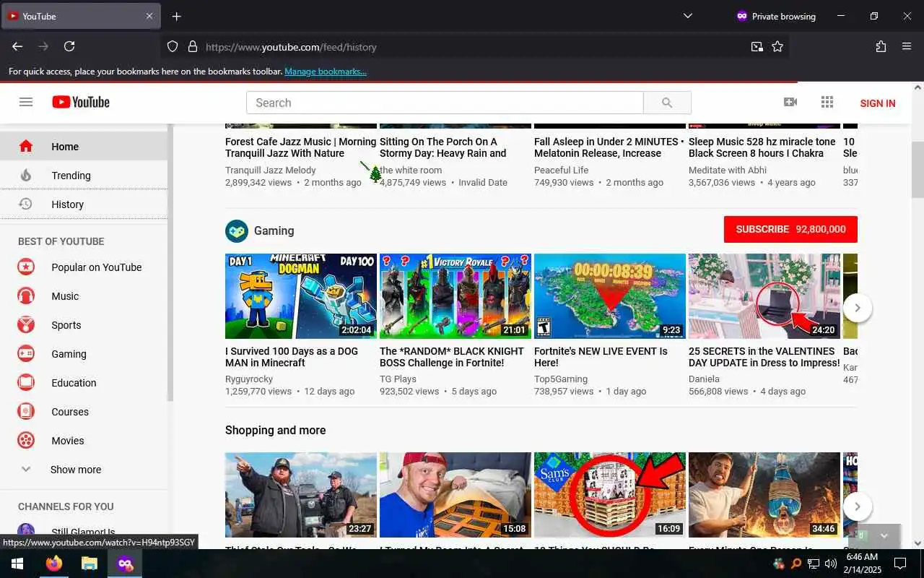Viewport: 924px width, 578px height.
Task: Open the Windows Start menu
Action: click(x=17, y=564)
